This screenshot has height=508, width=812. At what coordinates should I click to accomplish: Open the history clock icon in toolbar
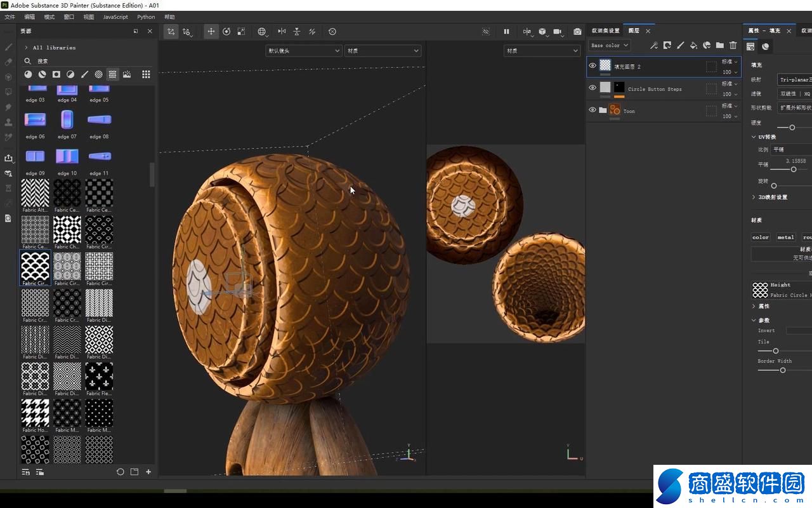tap(332, 31)
